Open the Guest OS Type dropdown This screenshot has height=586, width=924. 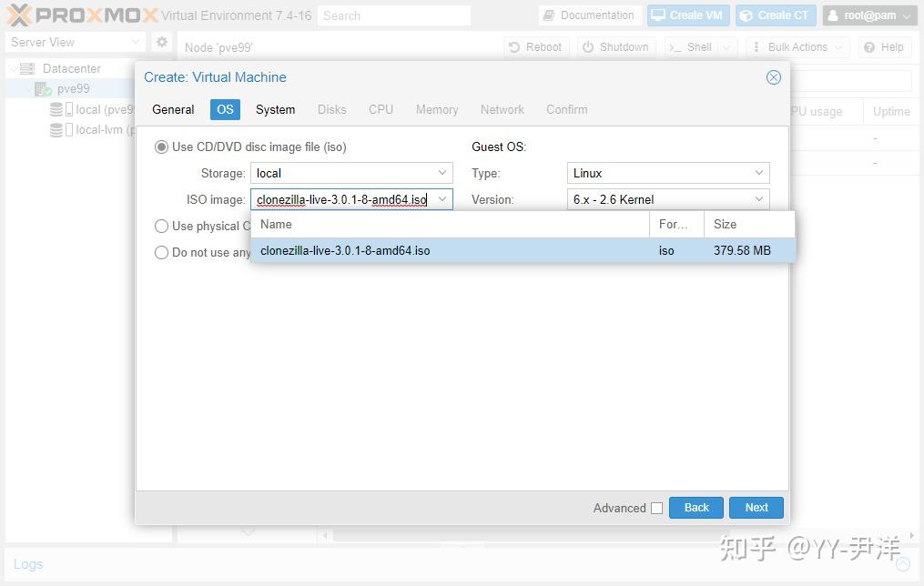point(758,173)
